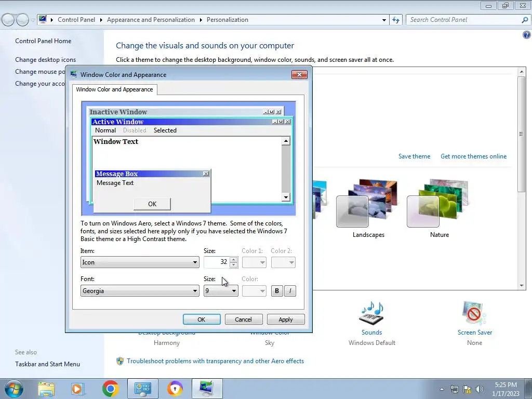Select the Window Color and Appearance tab
The height and width of the screenshot is (399, 532).
(115, 89)
